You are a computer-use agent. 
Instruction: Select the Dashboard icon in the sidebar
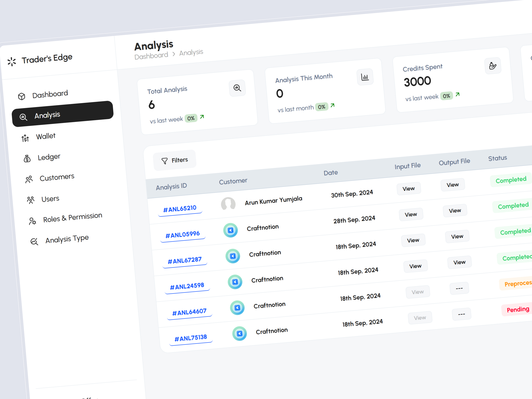(22, 96)
